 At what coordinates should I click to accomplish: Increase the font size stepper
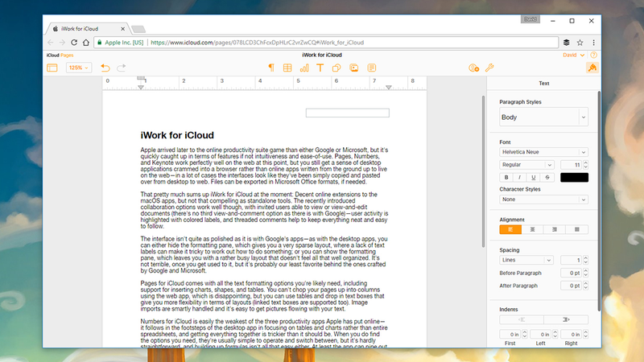click(586, 162)
